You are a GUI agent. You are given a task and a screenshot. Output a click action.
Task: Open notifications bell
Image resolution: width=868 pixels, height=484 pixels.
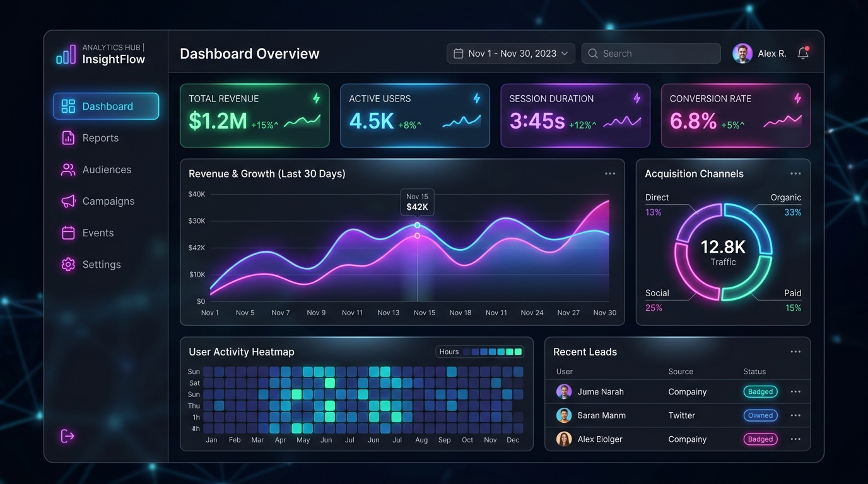coord(803,53)
